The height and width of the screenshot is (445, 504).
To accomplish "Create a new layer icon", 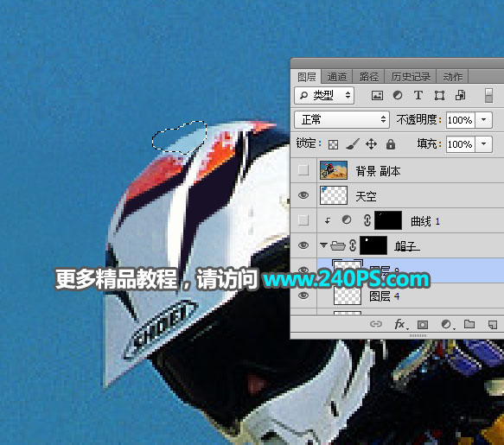I will [x=493, y=325].
